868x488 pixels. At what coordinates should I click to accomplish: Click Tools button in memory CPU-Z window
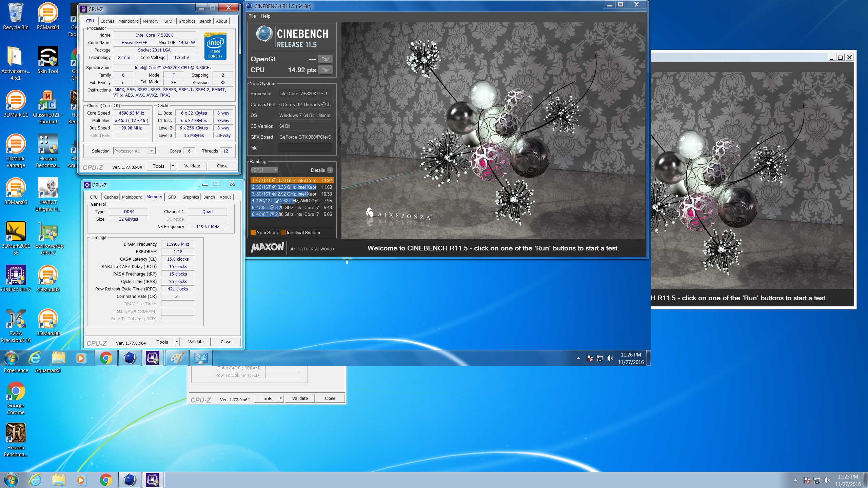click(x=162, y=342)
